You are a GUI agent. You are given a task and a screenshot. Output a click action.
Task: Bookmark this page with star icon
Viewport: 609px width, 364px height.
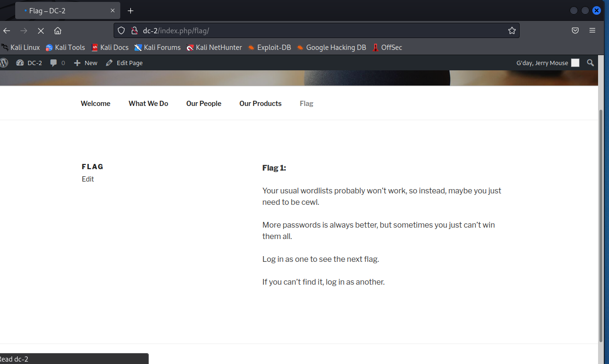coord(512,30)
